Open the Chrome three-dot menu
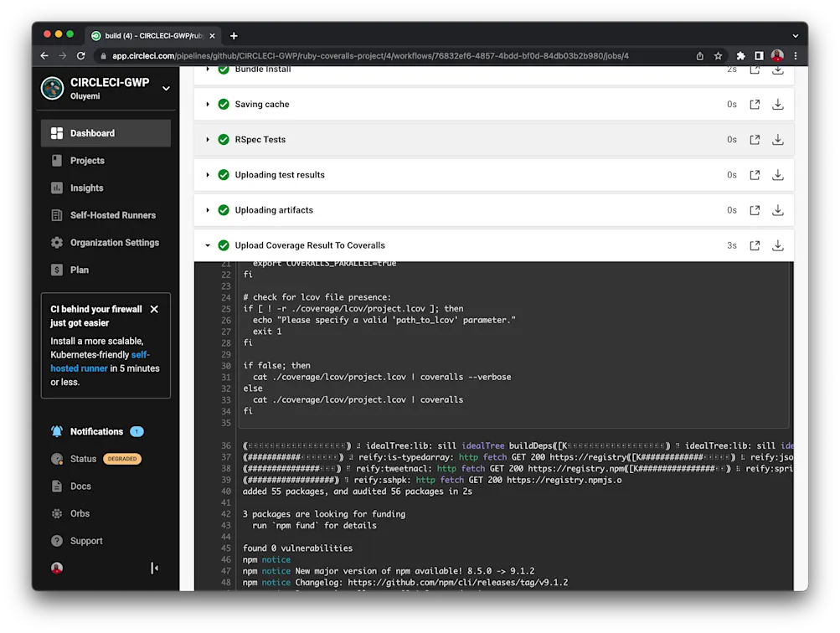 796,56
